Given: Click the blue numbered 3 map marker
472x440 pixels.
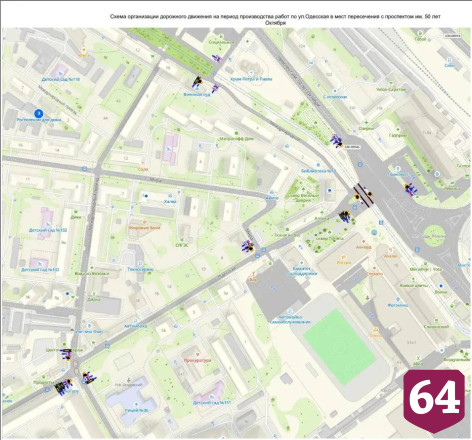Looking at the screenshot, I should (39, 113).
